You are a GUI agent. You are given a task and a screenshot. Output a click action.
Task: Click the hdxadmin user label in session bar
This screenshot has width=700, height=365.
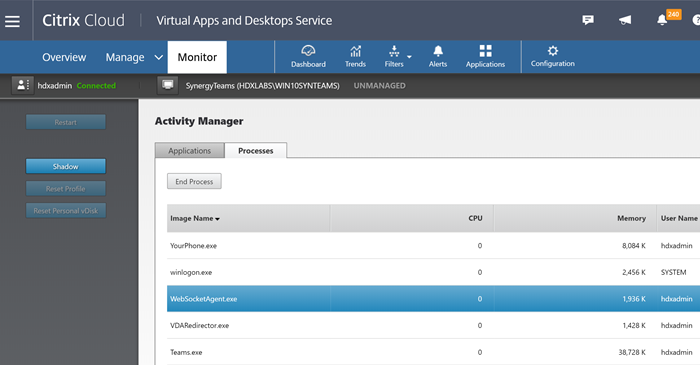[x=54, y=86]
